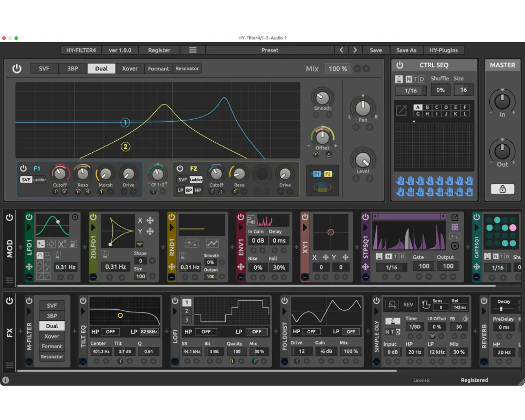The image size is (525, 420).
Task: Select the 3BP filter tab
Action: tap(72, 69)
